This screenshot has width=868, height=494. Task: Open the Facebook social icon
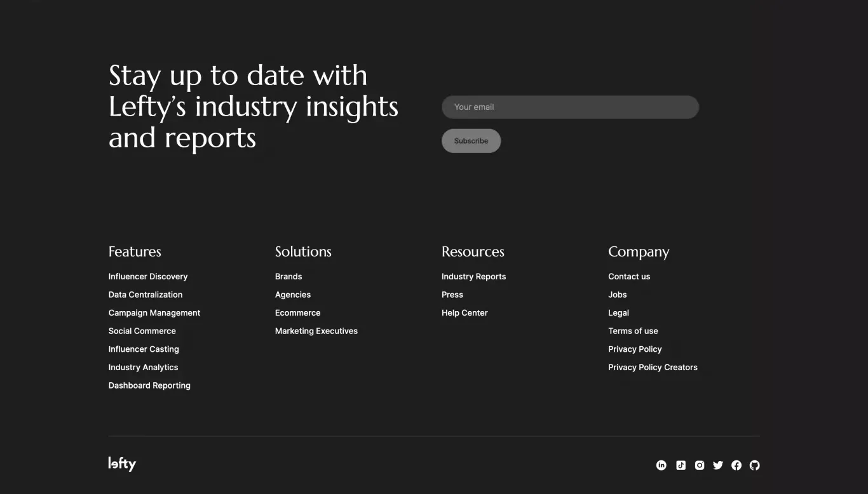[x=736, y=465]
